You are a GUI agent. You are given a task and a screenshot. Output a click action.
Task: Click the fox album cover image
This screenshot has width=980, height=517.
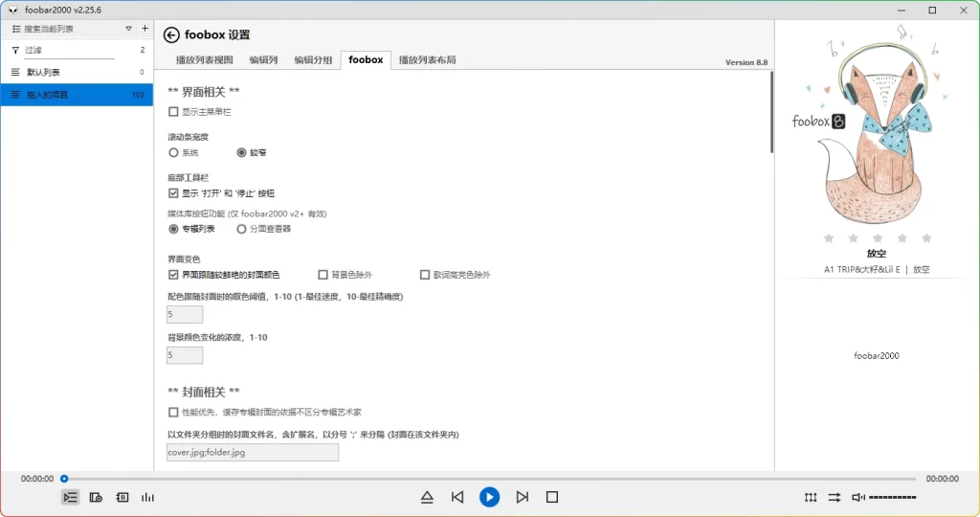[876, 125]
